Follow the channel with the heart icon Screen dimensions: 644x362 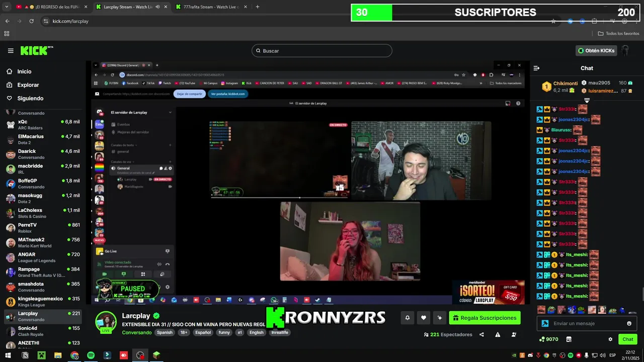tap(424, 318)
